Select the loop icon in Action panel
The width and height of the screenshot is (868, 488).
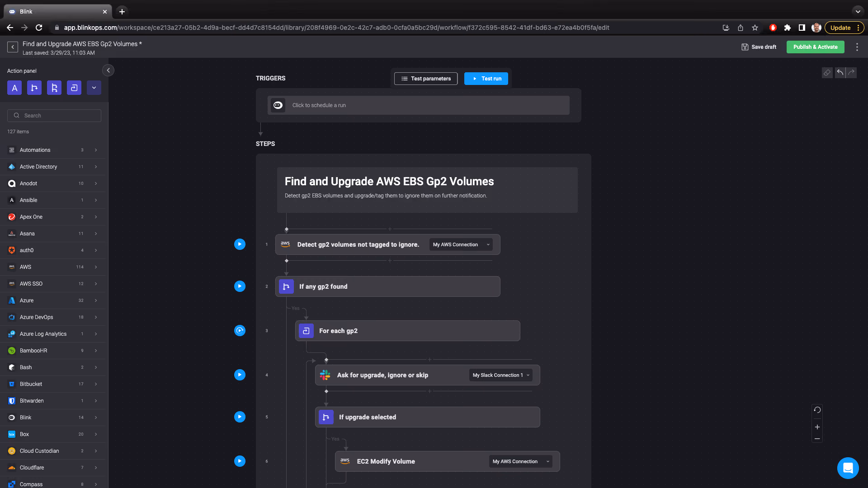pyautogui.click(x=74, y=88)
